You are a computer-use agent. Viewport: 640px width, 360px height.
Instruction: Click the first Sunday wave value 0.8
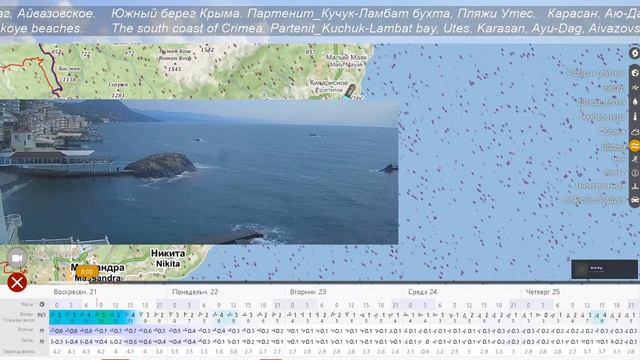(58, 331)
